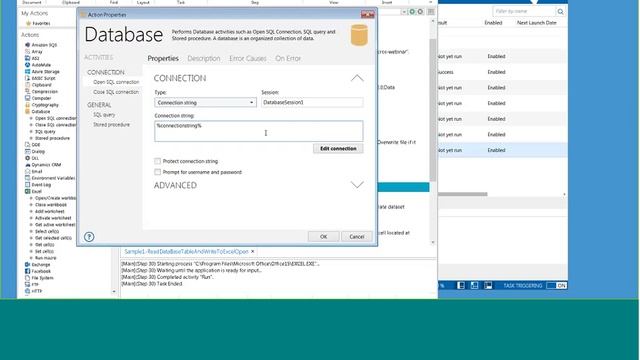Select the Azure Storage action icon

click(27, 71)
